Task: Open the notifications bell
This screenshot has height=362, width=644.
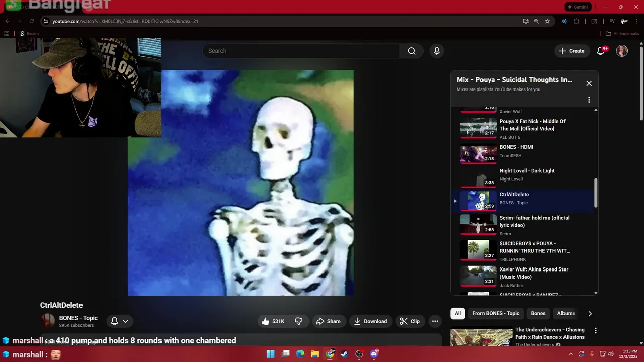Action: [601, 51]
